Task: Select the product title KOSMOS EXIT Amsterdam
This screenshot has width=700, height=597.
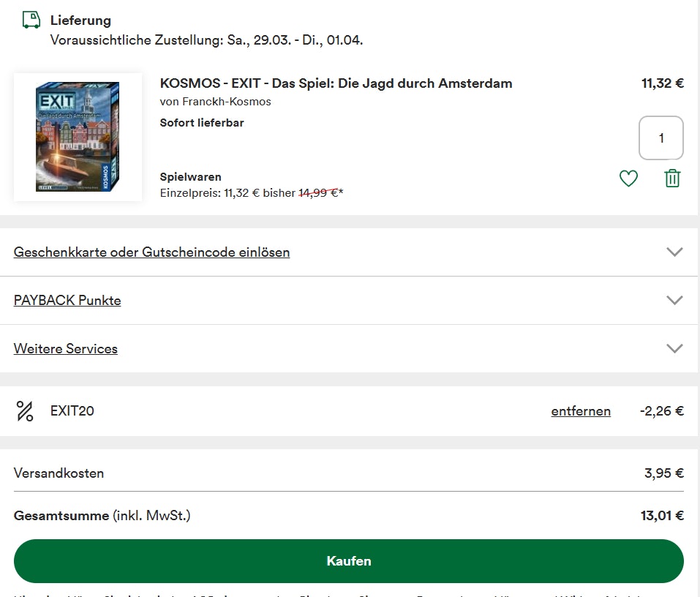Action: [336, 83]
